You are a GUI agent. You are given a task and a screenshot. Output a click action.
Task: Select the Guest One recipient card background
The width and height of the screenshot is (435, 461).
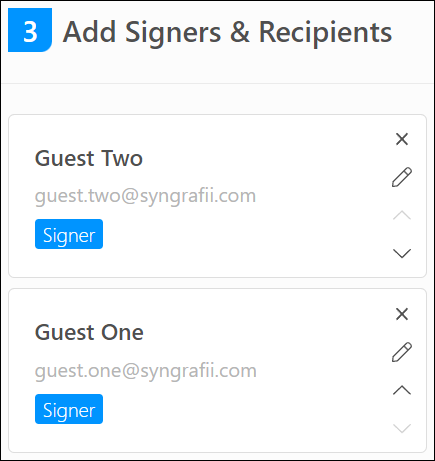(217, 370)
